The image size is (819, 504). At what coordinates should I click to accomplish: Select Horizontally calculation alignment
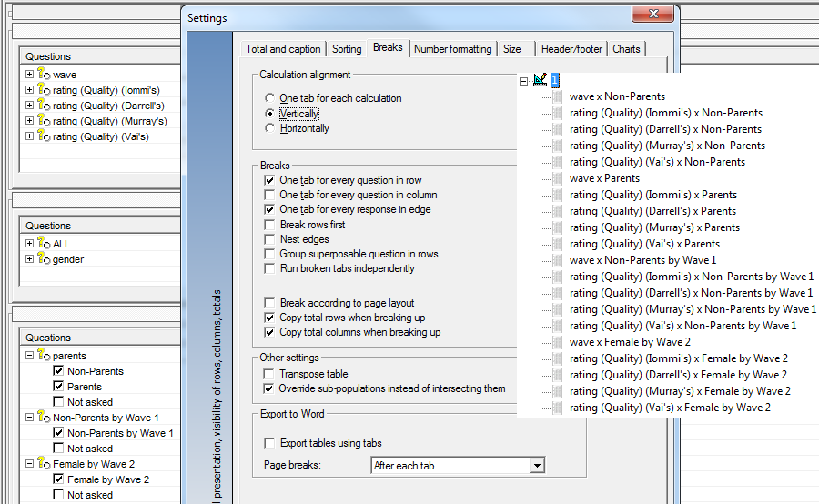point(269,128)
